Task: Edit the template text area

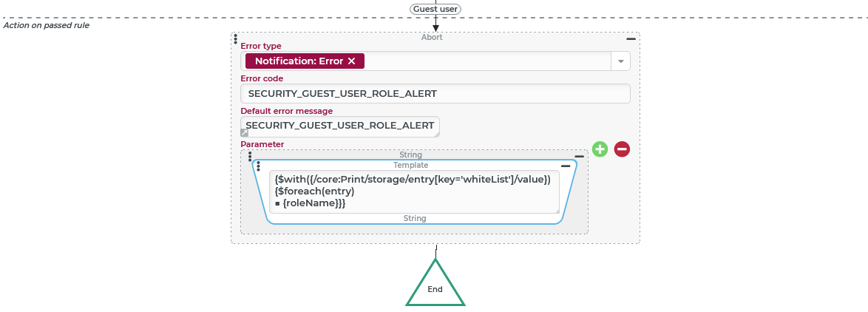Action: tap(415, 191)
